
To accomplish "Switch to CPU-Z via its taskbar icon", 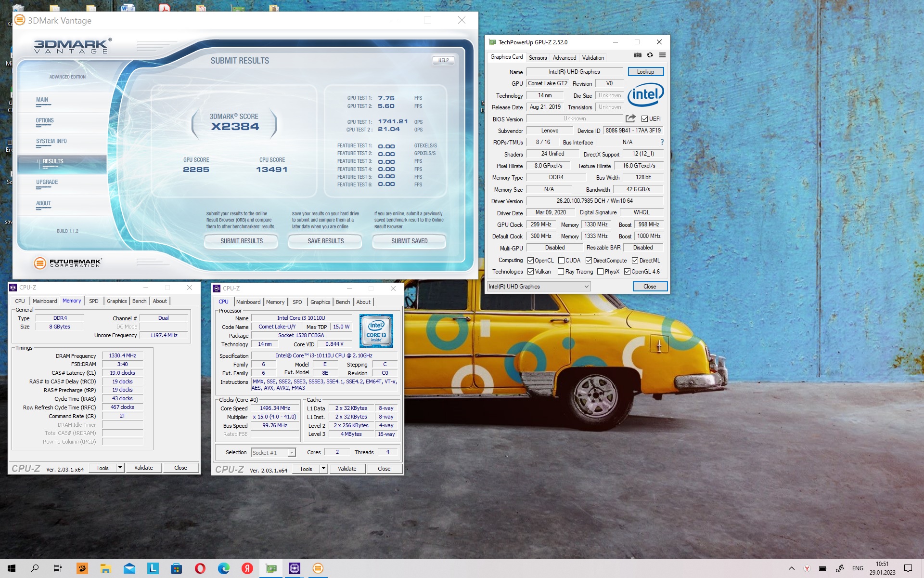I will click(x=295, y=568).
